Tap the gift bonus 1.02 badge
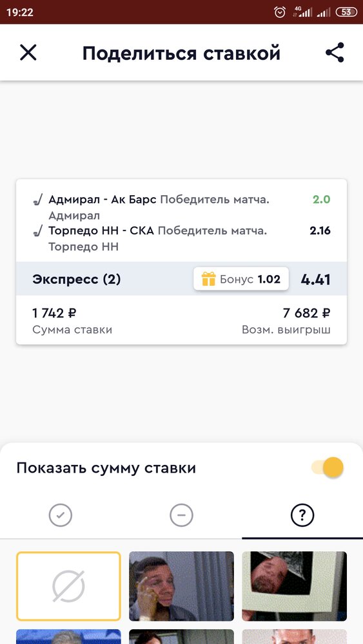The width and height of the screenshot is (363, 644). pos(241,279)
